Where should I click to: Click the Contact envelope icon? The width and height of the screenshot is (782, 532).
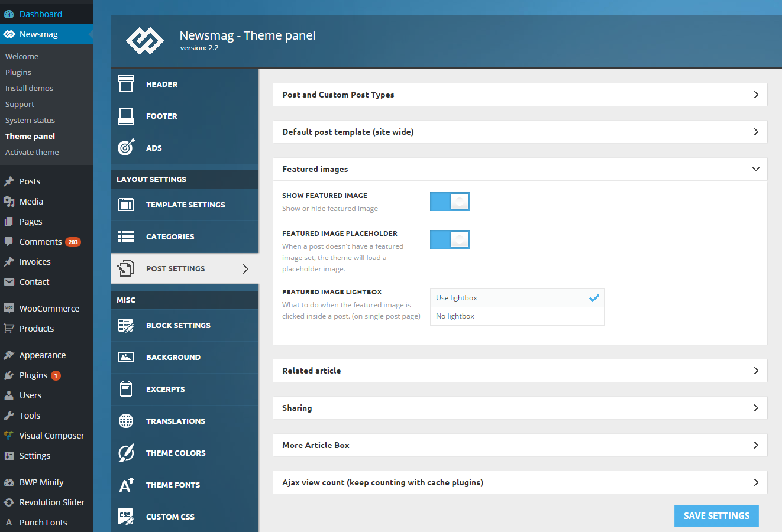point(9,282)
